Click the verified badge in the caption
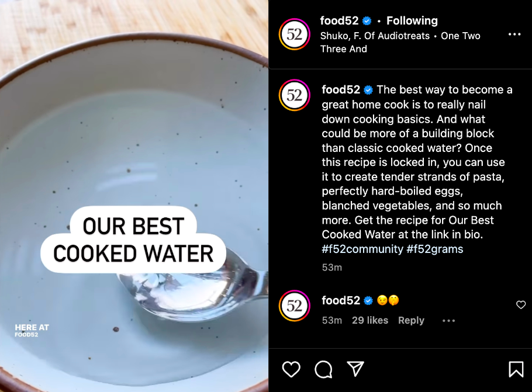The image size is (532, 392). 368,90
